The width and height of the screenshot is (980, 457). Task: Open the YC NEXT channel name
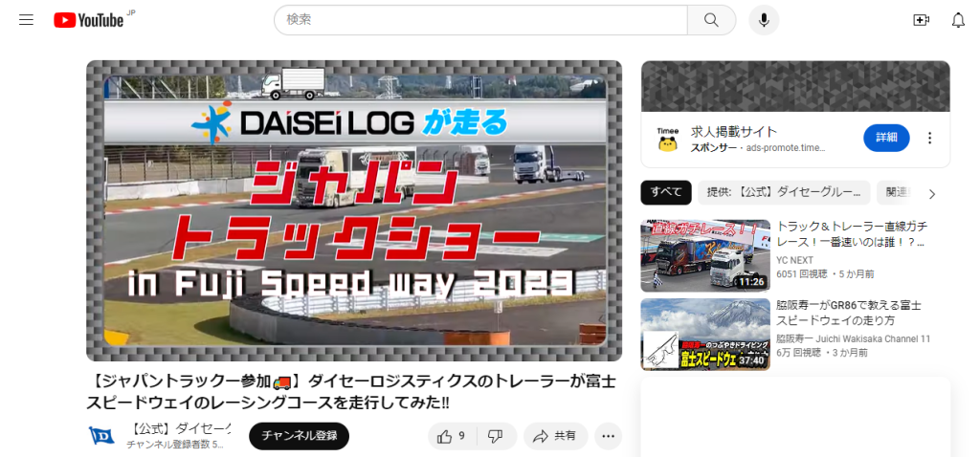(x=795, y=260)
